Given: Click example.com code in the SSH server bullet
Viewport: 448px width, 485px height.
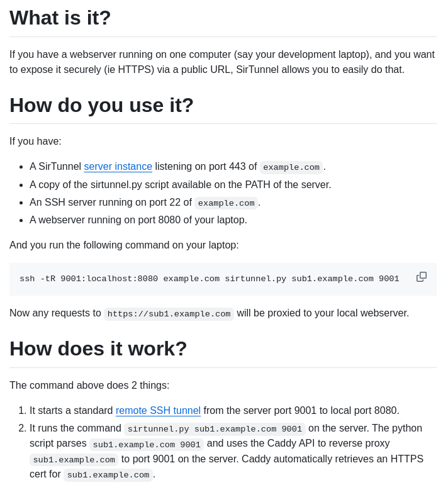Looking at the screenshot, I should (226, 203).
